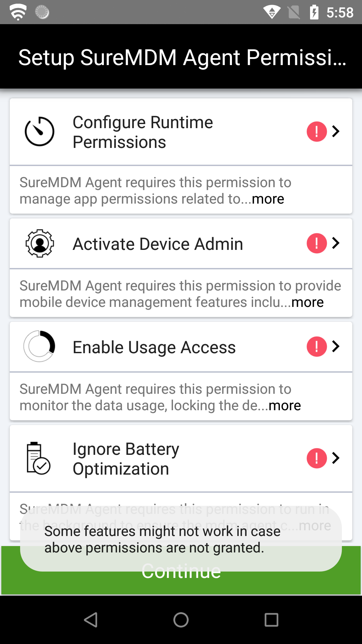Viewport: 362px width, 644px height.
Task: Tap the Ignore Battery Optimization battery icon
Action: (x=38, y=458)
